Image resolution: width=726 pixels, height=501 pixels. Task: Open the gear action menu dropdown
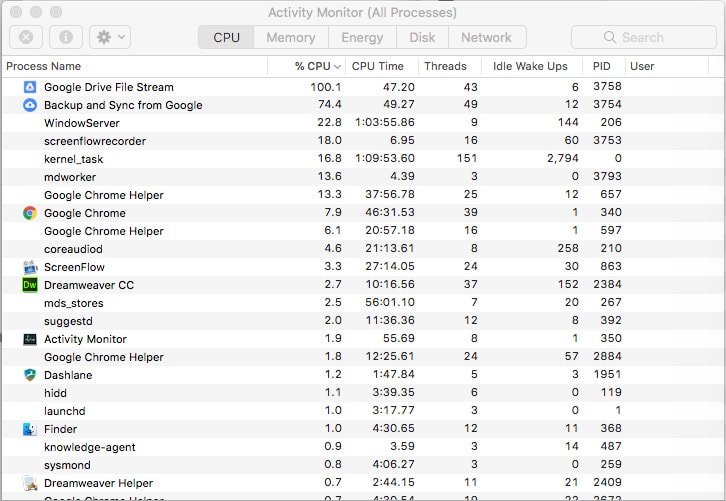point(110,37)
